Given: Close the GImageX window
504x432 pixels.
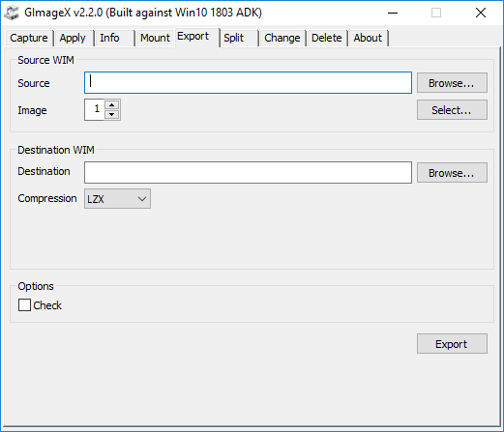Looking at the screenshot, I should (x=481, y=13).
